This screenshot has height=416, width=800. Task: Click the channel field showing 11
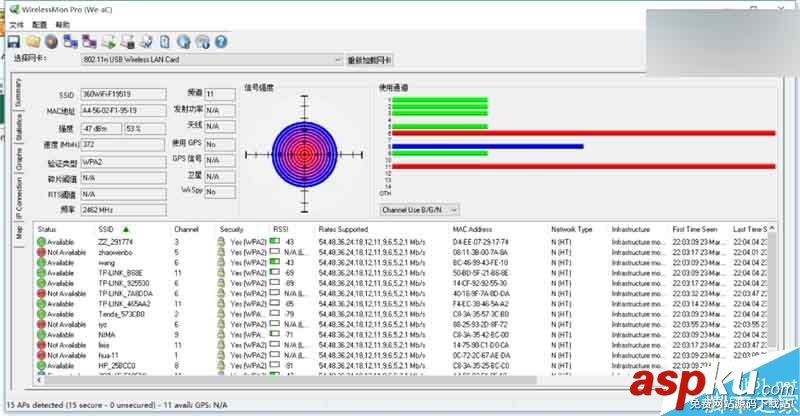(220, 94)
